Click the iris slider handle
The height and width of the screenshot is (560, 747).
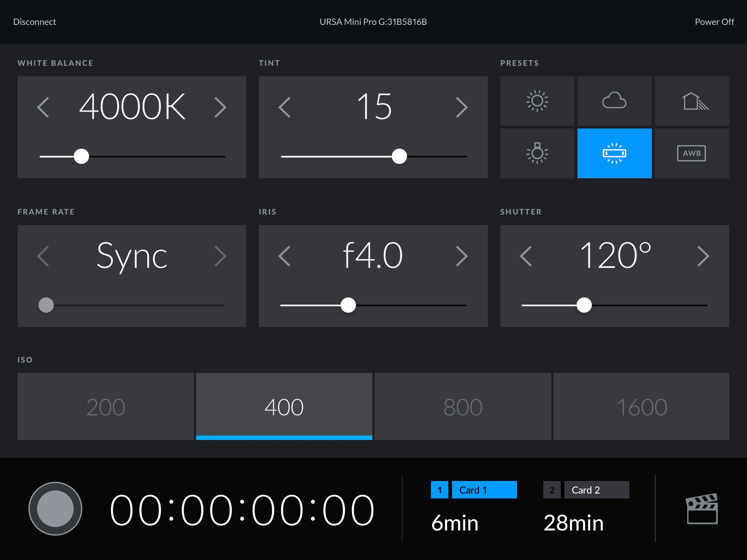[348, 305]
